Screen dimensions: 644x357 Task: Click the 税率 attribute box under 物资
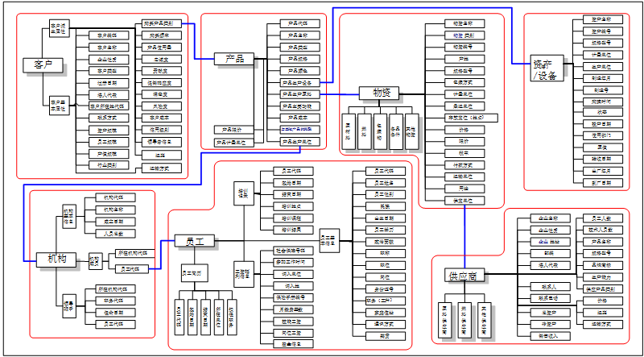(x=465, y=153)
